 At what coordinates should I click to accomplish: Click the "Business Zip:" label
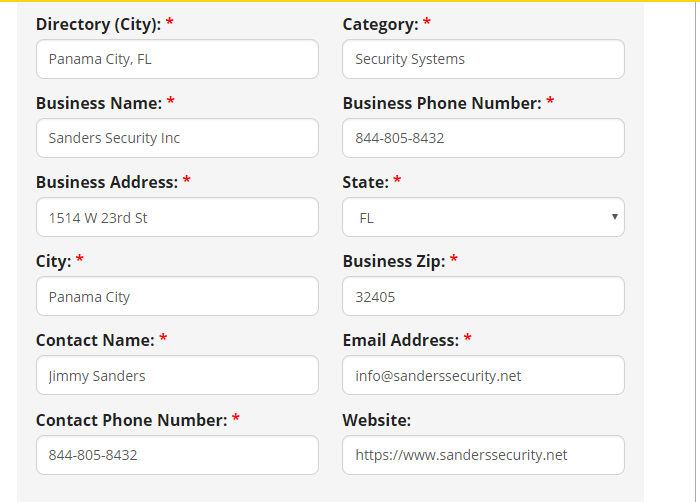393,261
